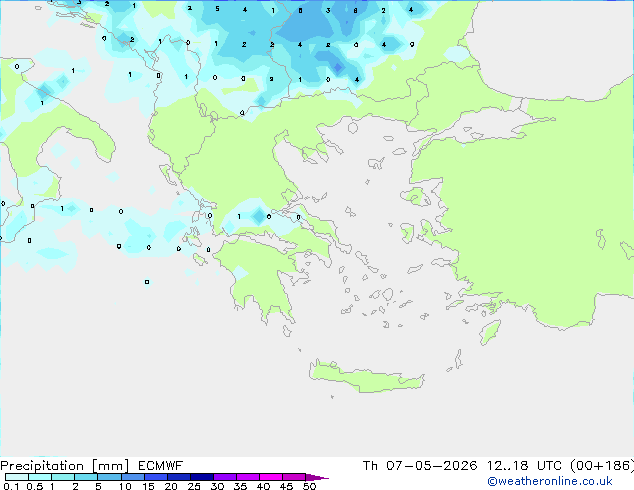This screenshot has width=634, height=490.
Task: Click the island of Rhodes on the map
Action: point(490,332)
